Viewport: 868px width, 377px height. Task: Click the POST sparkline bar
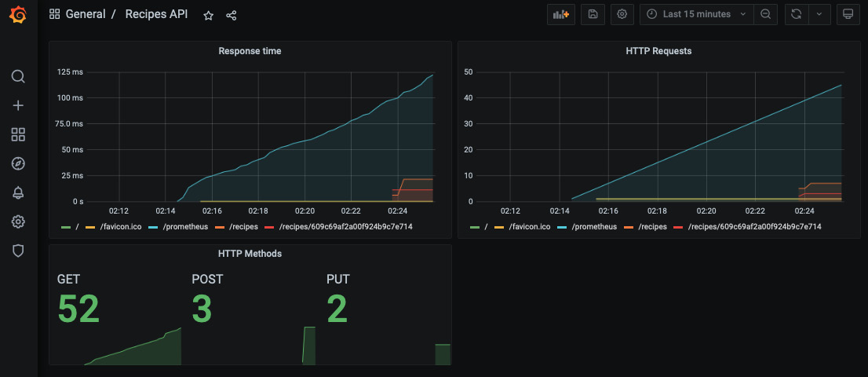coord(309,346)
